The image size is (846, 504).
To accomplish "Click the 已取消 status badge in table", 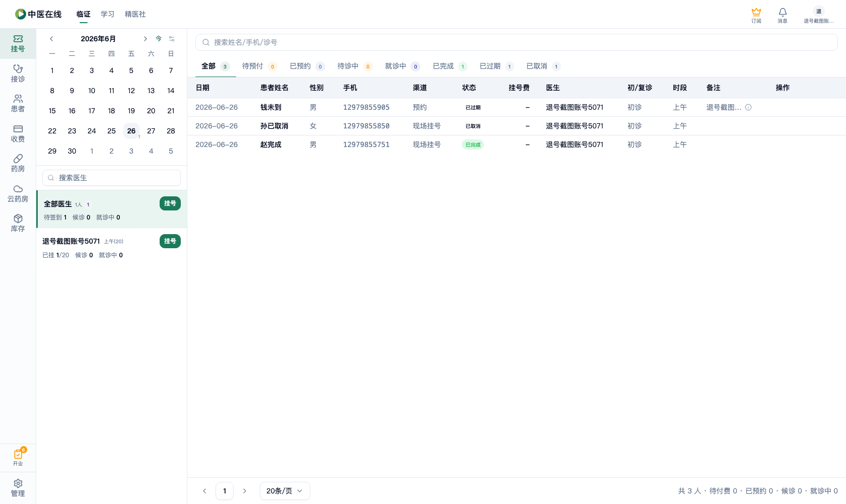I will point(473,126).
